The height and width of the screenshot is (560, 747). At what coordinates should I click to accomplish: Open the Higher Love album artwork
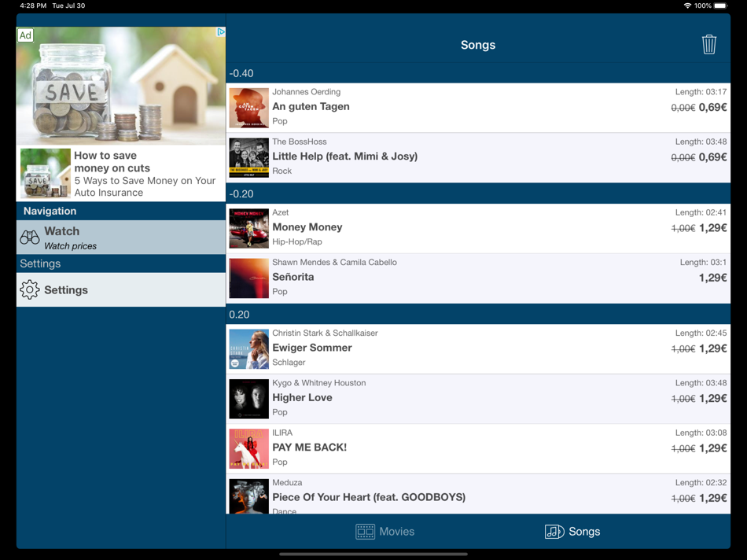tap(248, 399)
